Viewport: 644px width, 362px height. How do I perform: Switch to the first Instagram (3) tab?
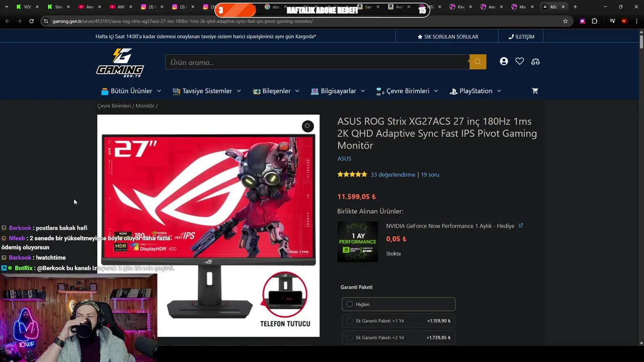[x=151, y=7]
